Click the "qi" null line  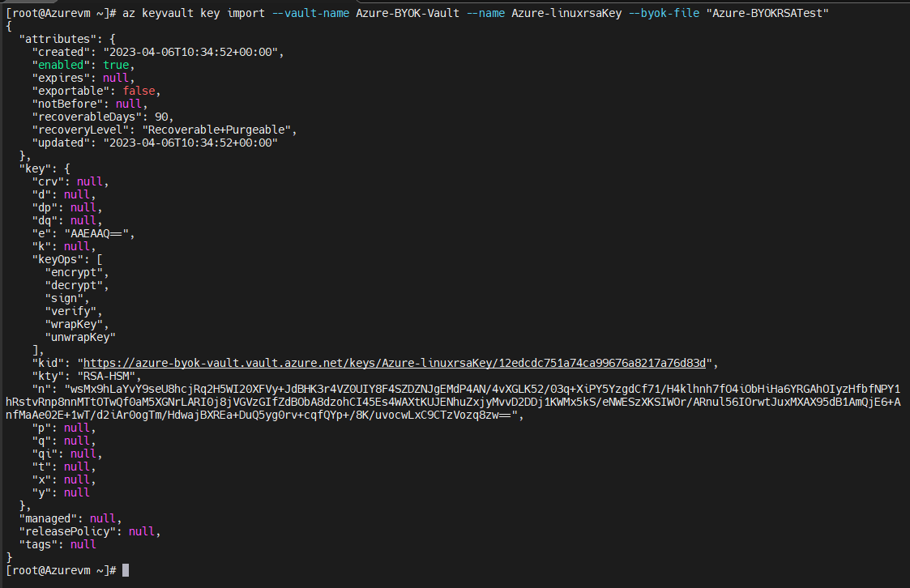pyautogui.click(x=66, y=454)
